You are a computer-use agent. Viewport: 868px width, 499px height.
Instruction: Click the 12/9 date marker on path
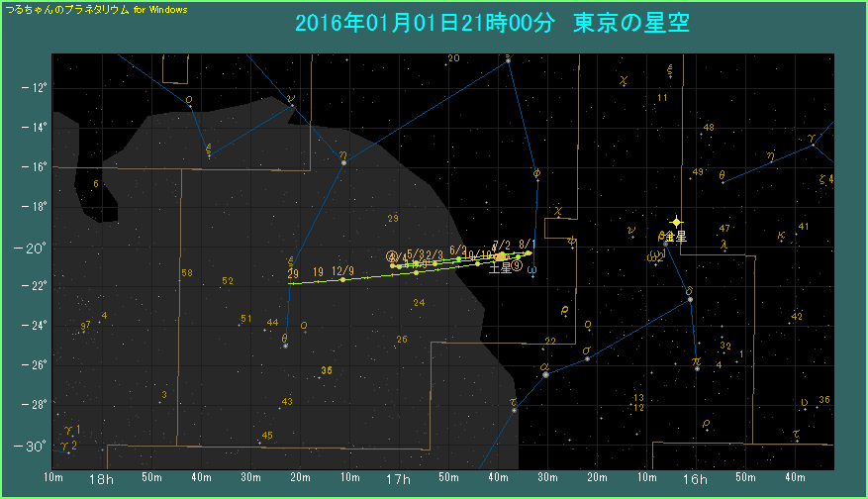click(343, 271)
